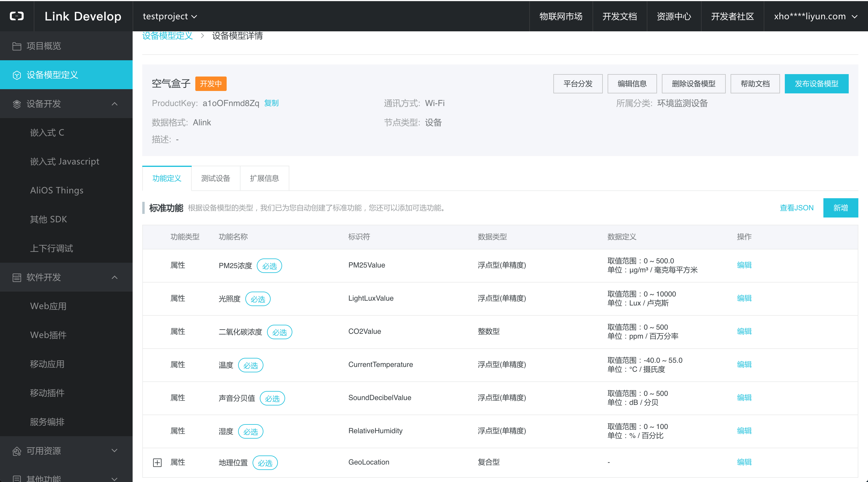Image resolution: width=868 pixels, height=482 pixels.
Task: Click the 必选 tag beside 地理位置
Action: 265,463
